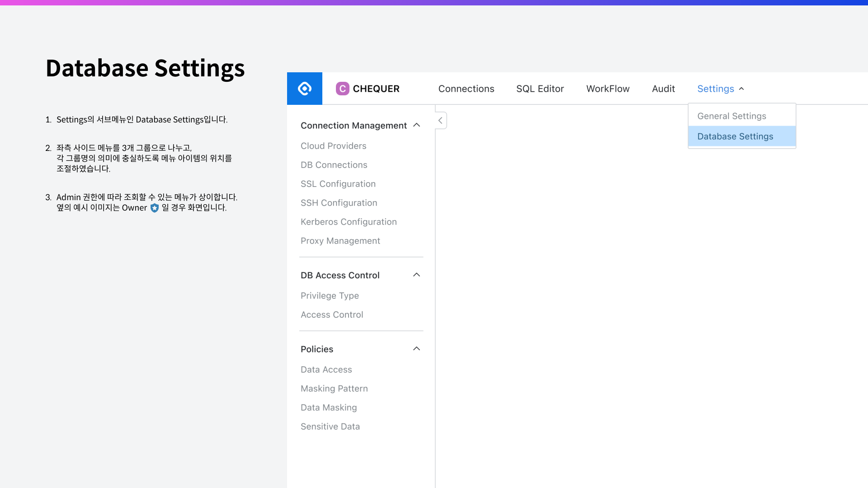Collapse the Connection Management group chevron
This screenshot has width=868, height=488.
coord(416,125)
